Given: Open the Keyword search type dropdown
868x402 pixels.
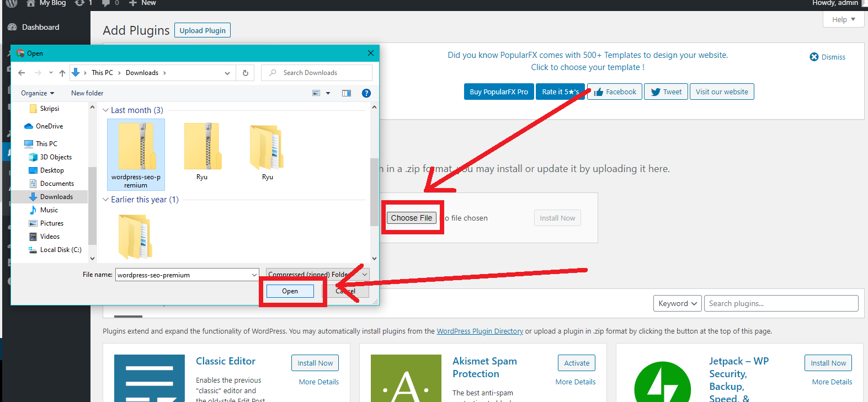Looking at the screenshot, I should pos(678,303).
